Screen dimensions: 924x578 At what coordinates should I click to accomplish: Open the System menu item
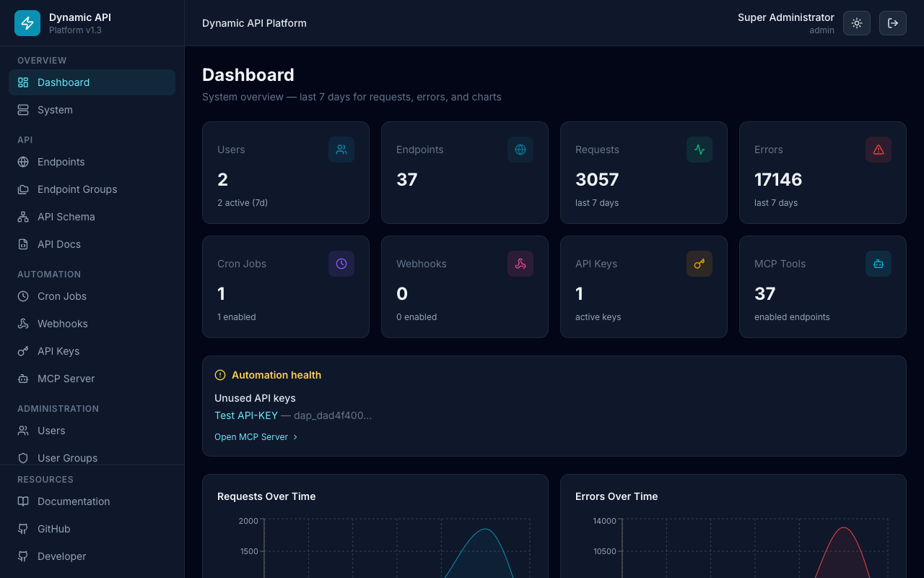click(92, 110)
